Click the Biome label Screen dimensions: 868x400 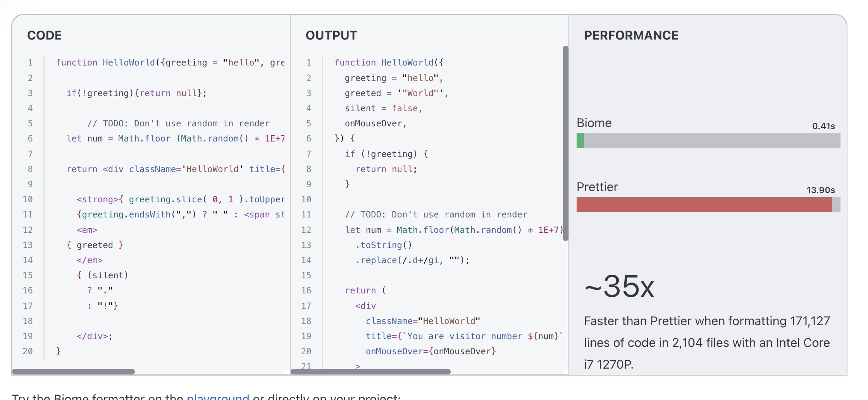[594, 123]
